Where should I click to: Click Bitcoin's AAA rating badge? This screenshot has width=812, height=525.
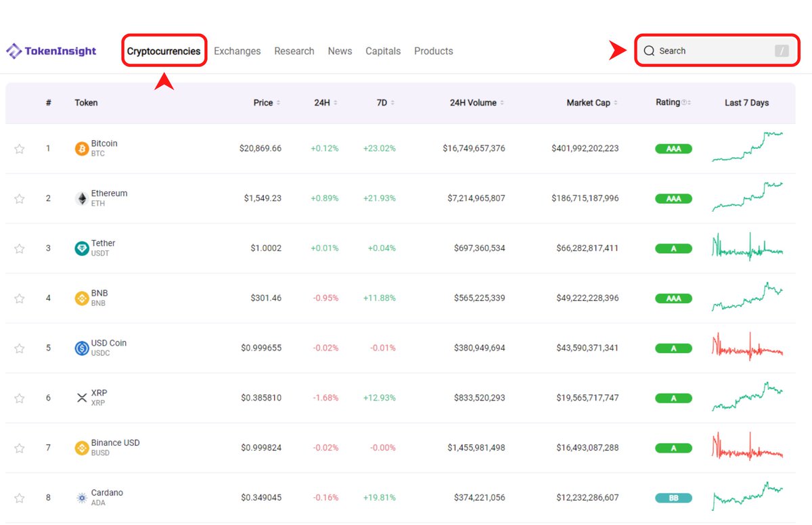tap(673, 149)
